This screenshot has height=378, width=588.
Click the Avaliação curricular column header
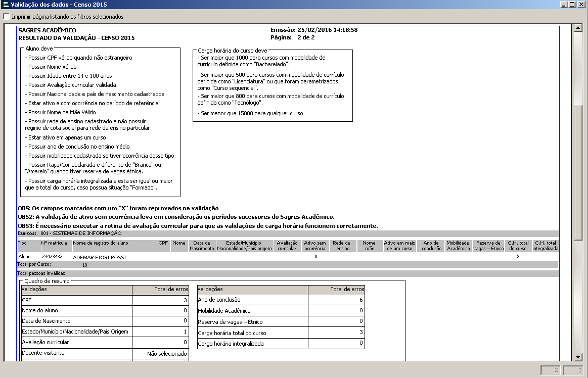coord(287,246)
